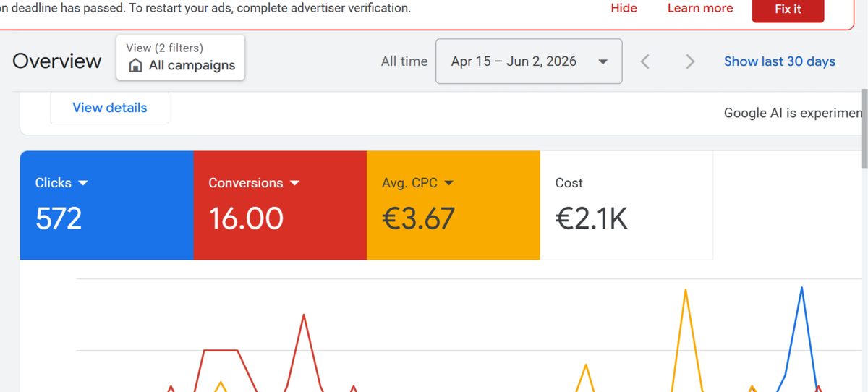This screenshot has height=392, width=868.
Task: Open the All campaigns view filter
Action: (x=180, y=57)
